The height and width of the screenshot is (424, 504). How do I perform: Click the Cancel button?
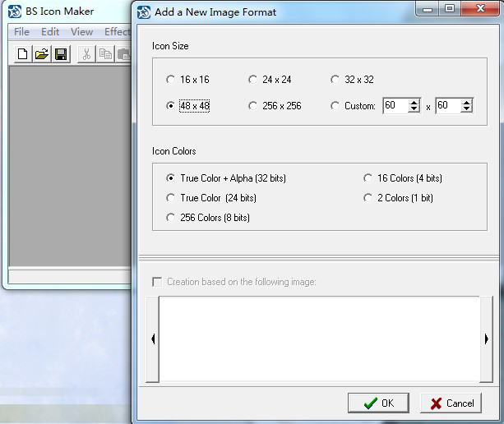coord(451,403)
